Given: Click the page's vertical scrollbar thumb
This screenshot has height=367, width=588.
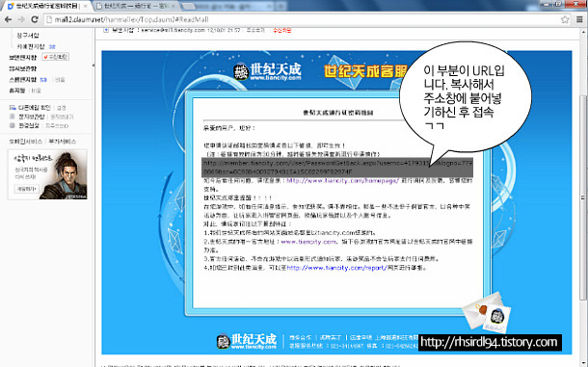Looking at the screenshot, I should 583,197.
